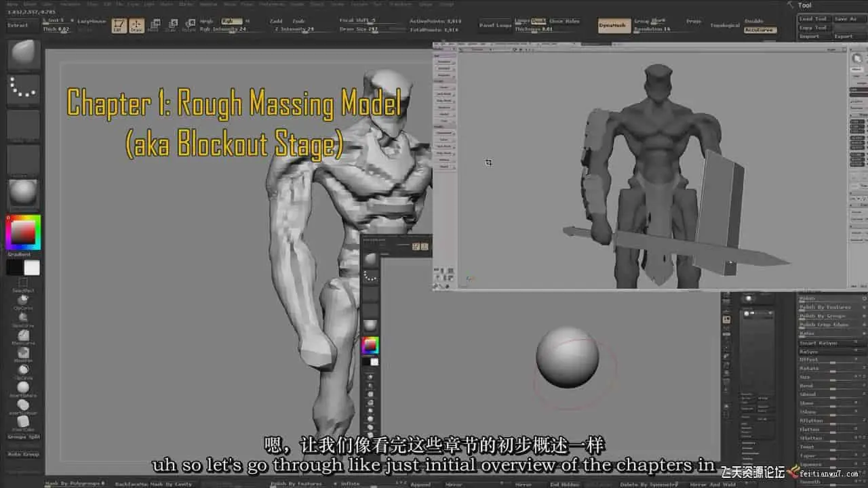Set the Twist deformation slider
The height and width of the screenshot is (488, 868).
coord(831,447)
